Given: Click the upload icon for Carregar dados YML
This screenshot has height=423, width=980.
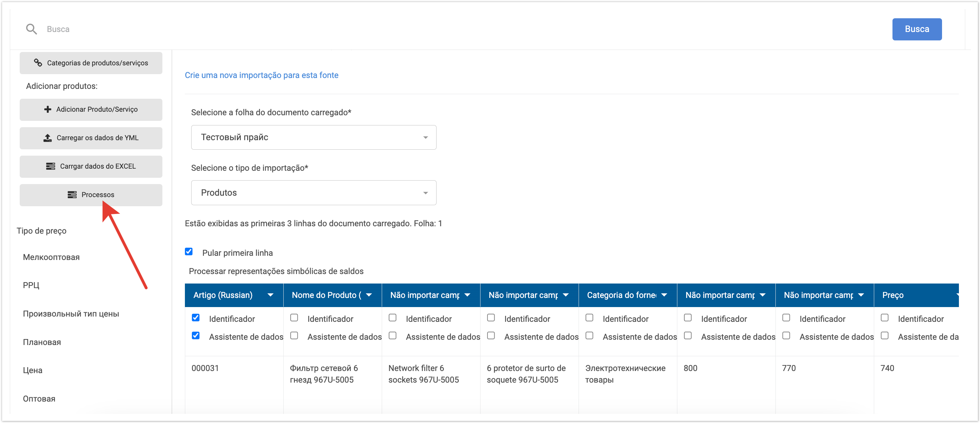Looking at the screenshot, I should tap(47, 138).
